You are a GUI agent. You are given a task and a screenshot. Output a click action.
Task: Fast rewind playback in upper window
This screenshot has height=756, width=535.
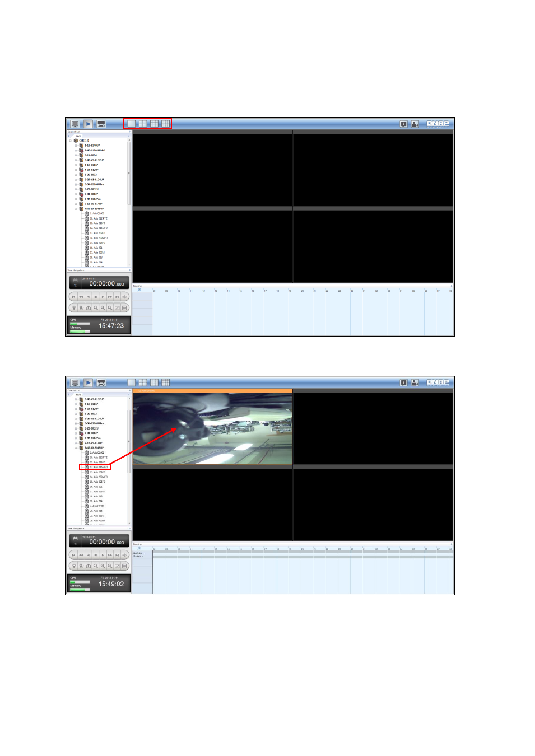pyautogui.click(x=81, y=297)
